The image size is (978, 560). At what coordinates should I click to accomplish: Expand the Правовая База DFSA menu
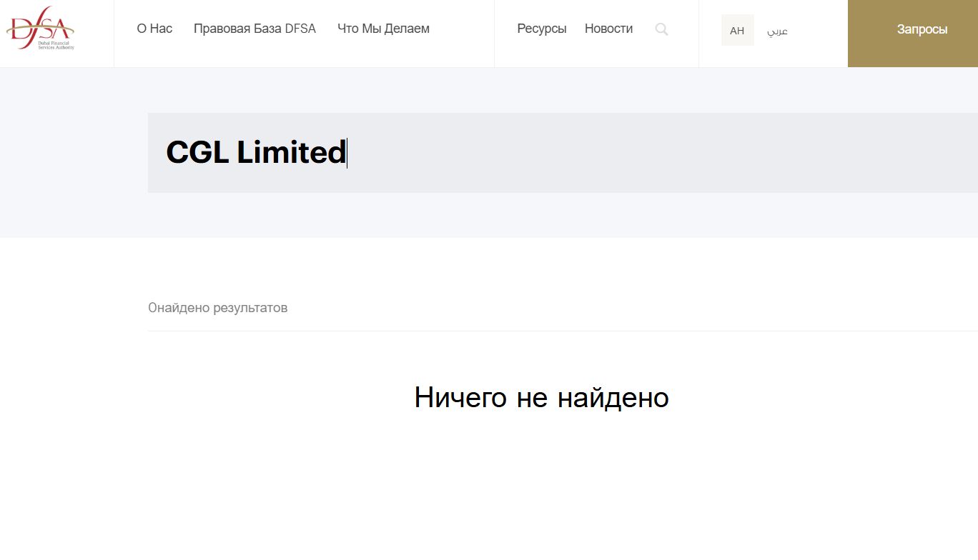[x=255, y=29]
